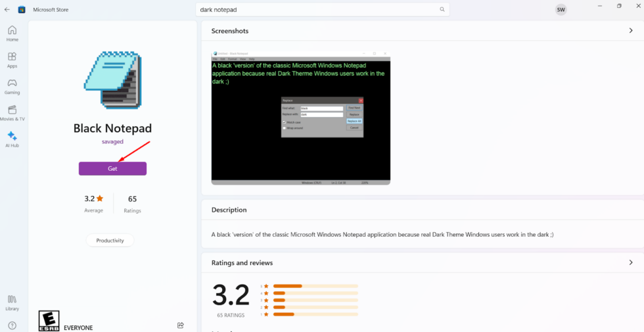644x332 pixels.
Task: Click the large 3.2 rating score
Action: click(231, 295)
